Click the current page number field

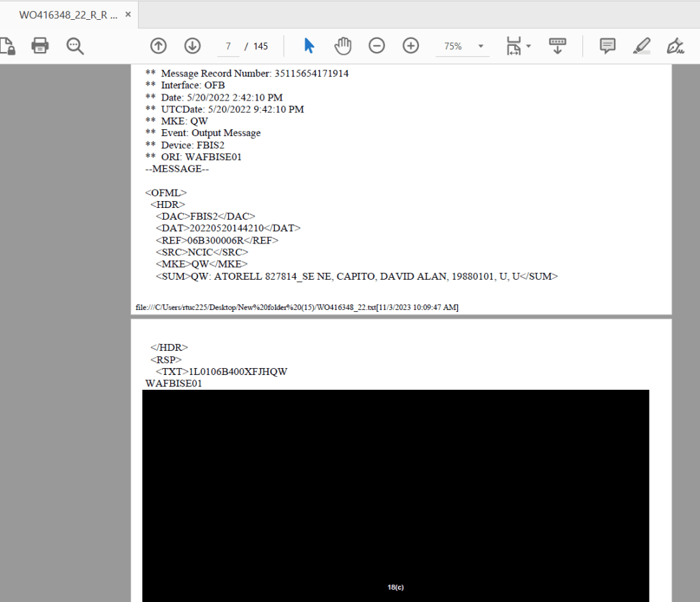(x=228, y=46)
